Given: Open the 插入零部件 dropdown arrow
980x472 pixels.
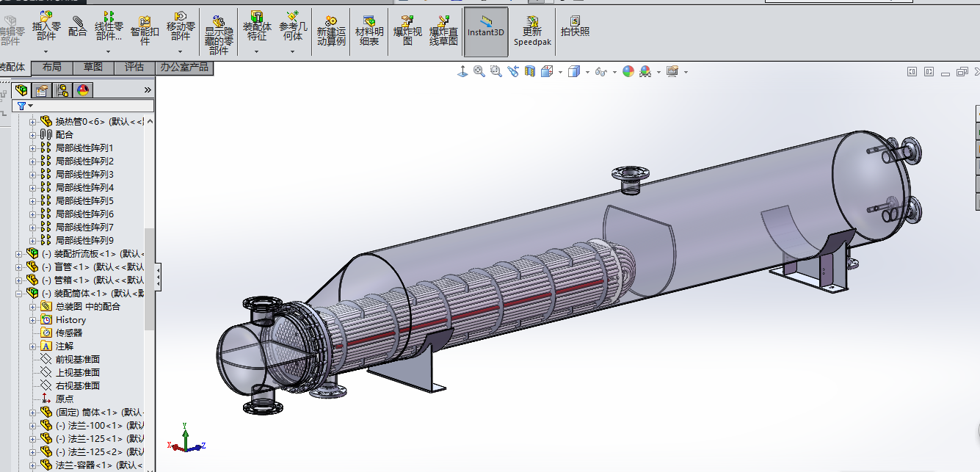Looking at the screenshot, I should click(46, 52).
